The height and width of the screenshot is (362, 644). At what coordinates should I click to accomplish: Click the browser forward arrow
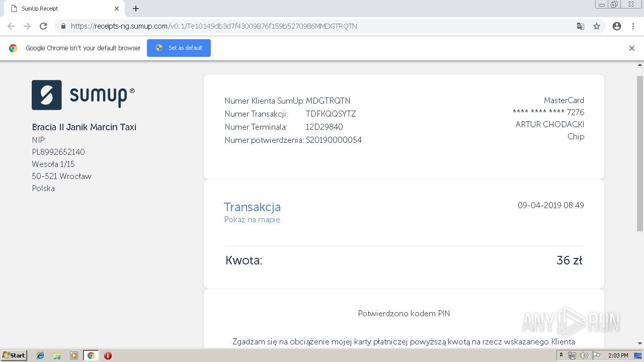point(27,26)
